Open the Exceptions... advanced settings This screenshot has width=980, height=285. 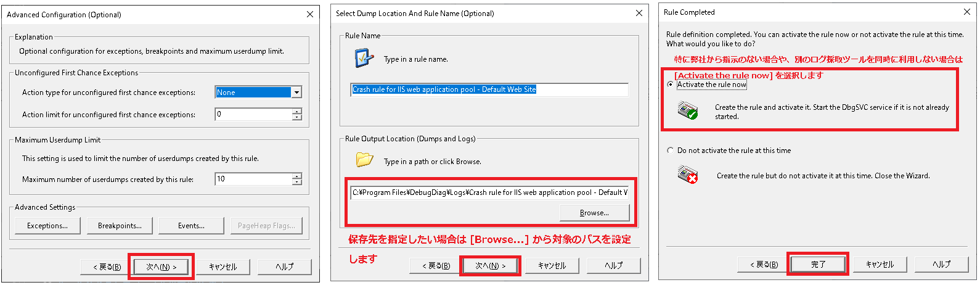coord(47,226)
